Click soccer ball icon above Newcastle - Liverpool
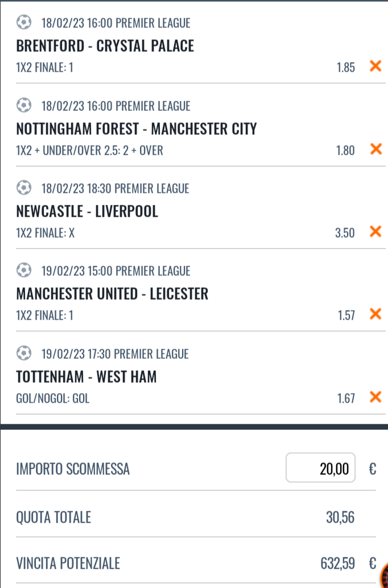388x588 pixels. click(24, 188)
